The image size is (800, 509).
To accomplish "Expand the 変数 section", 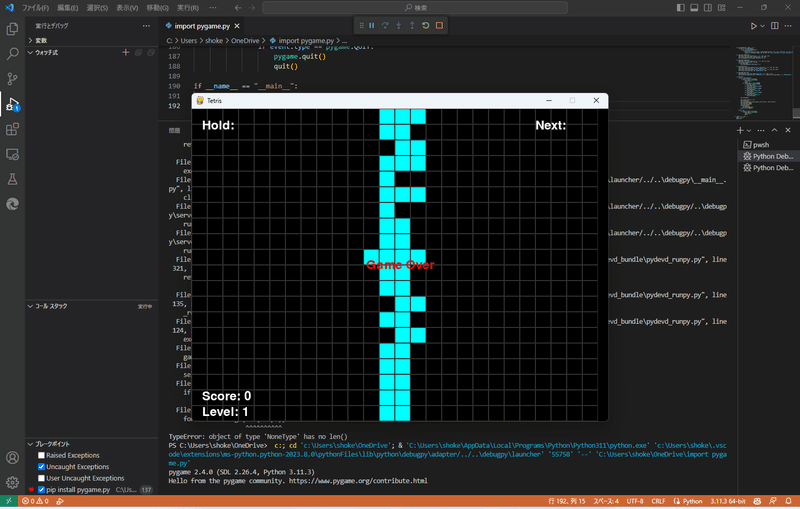I will coord(92,40).
